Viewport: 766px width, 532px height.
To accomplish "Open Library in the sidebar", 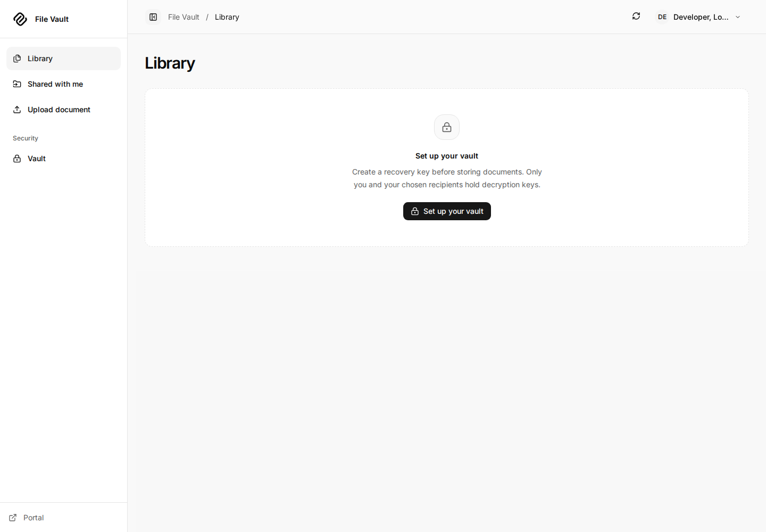I will (x=63, y=59).
